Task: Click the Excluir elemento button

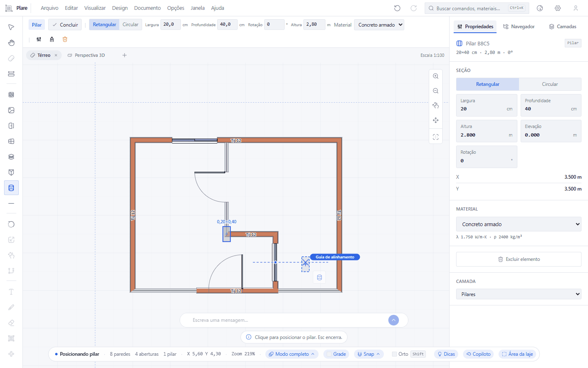Action: click(519, 259)
